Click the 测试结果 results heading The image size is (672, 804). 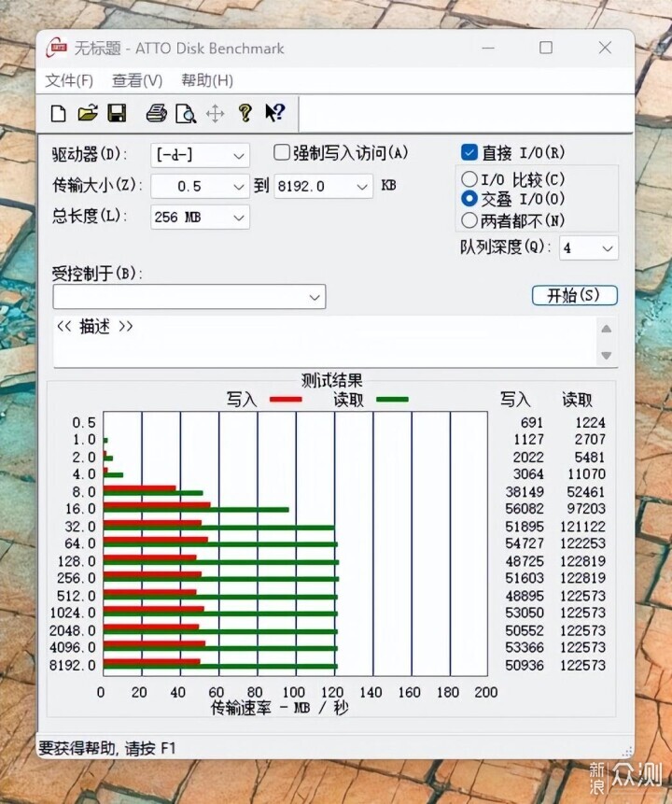pos(332,380)
